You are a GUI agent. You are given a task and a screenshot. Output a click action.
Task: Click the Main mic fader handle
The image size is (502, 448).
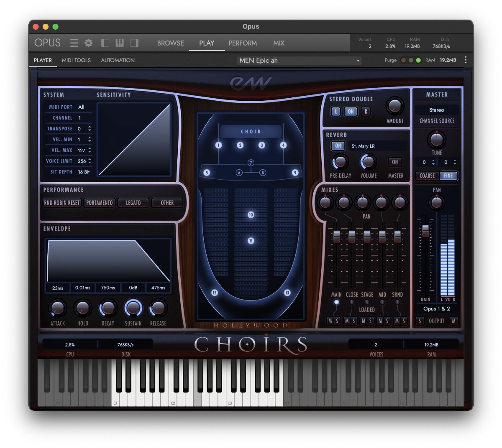coord(336,236)
